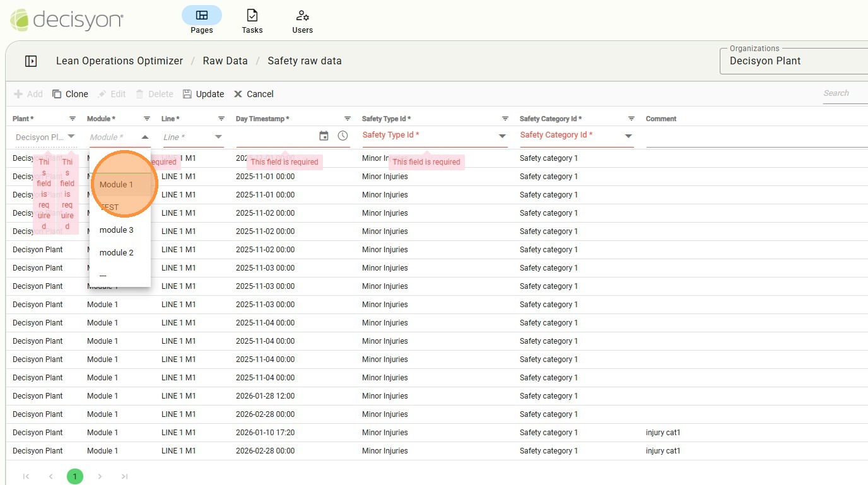
Task: Select "module 3" from dropdown list
Action: [117, 230]
